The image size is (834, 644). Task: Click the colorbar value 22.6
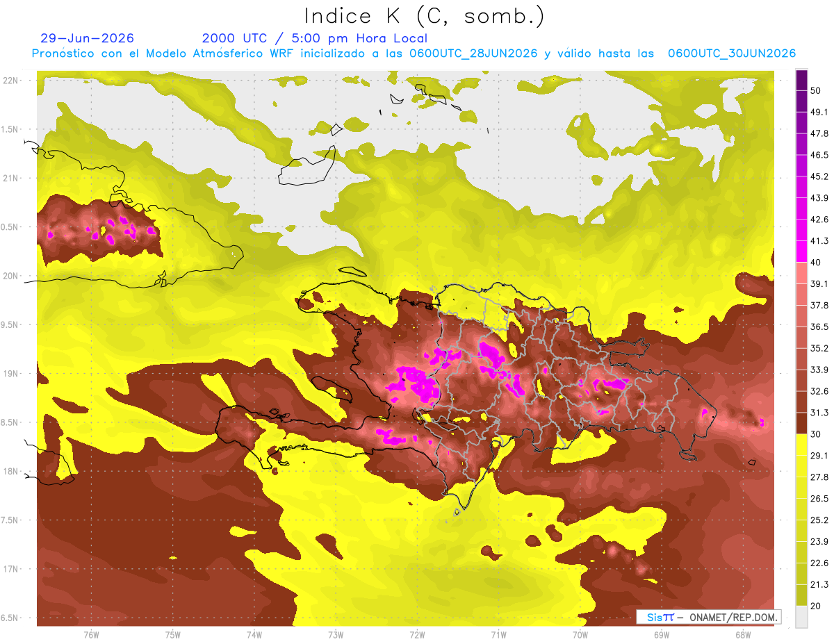click(819, 563)
